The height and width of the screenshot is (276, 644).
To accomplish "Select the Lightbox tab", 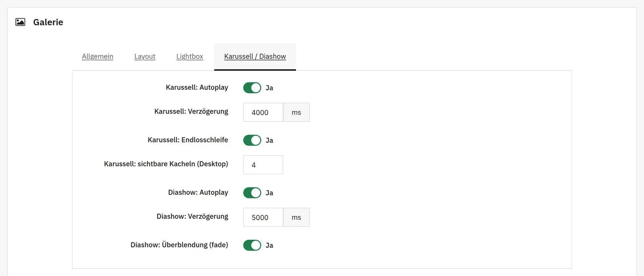I will (x=190, y=56).
